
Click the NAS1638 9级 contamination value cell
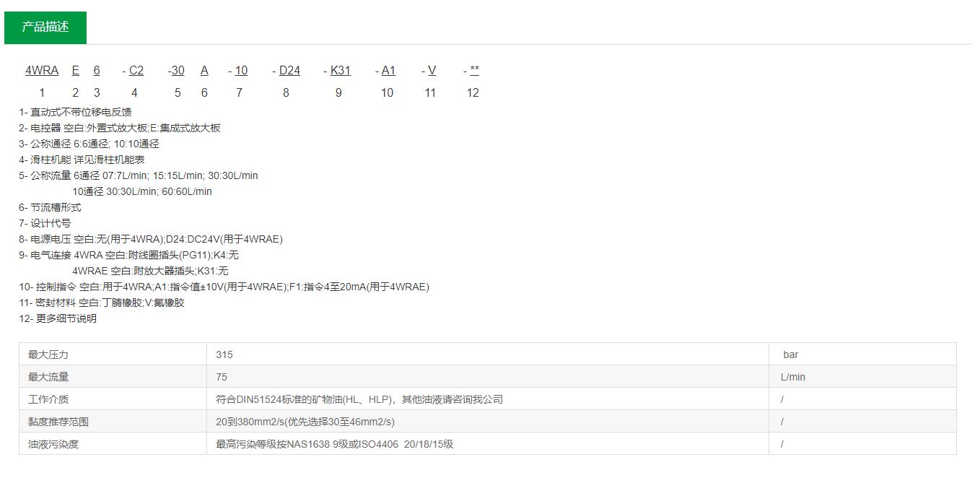pyautogui.click(x=488, y=444)
